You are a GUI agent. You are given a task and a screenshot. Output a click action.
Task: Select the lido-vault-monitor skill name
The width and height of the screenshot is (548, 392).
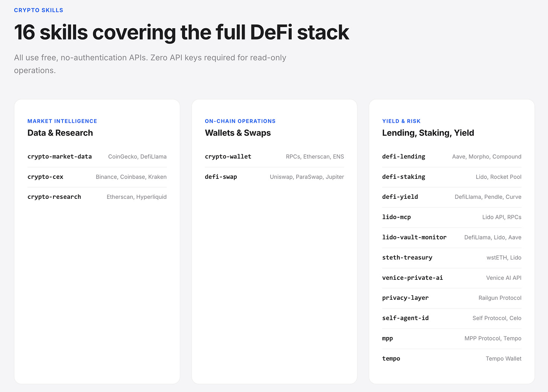(x=414, y=237)
